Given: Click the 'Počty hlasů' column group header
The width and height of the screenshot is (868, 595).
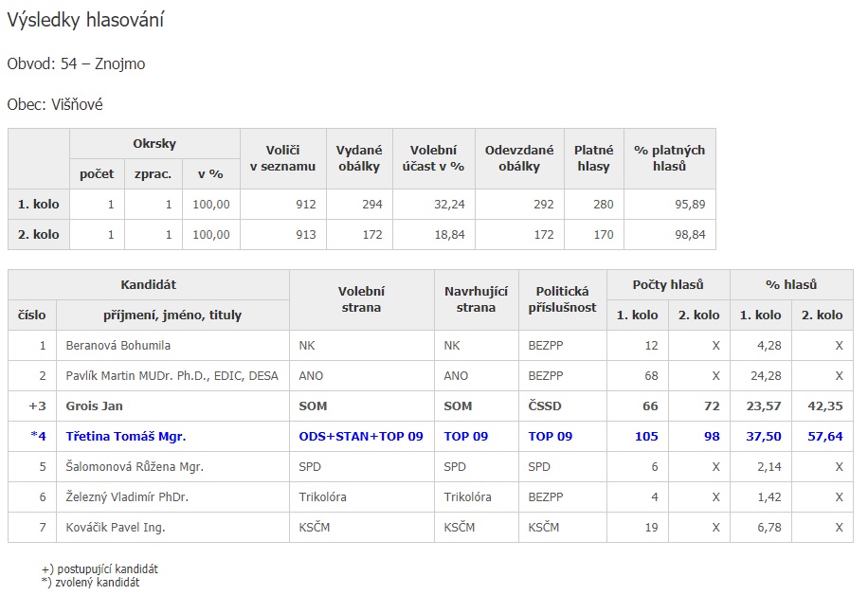Looking at the screenshot, I should [x=668, y=285].
